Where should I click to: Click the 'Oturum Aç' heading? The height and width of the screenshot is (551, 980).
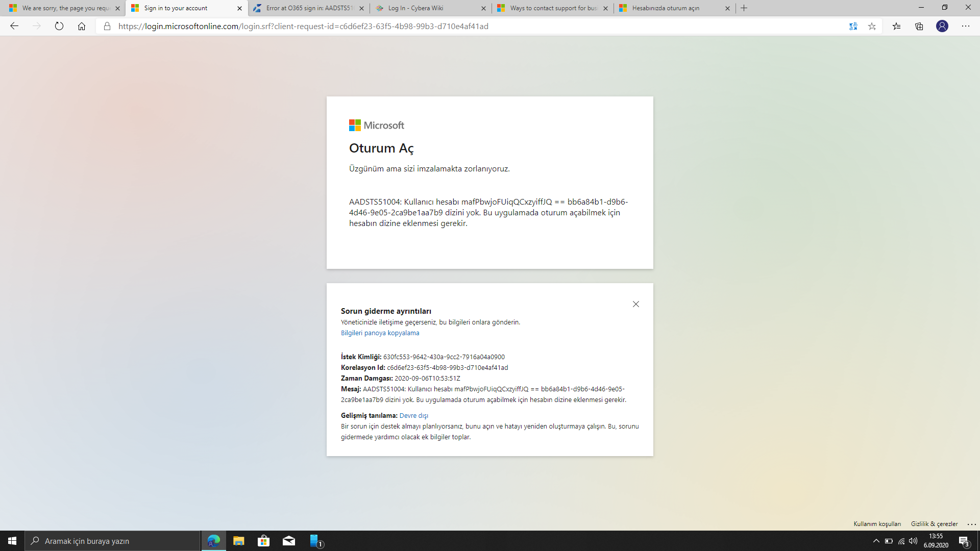[381, 148]
